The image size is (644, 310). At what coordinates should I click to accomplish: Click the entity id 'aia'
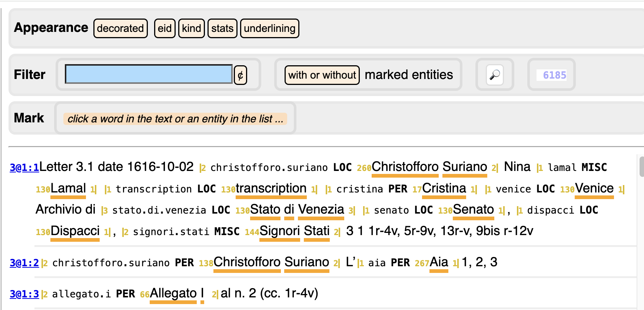pos(377,263)
